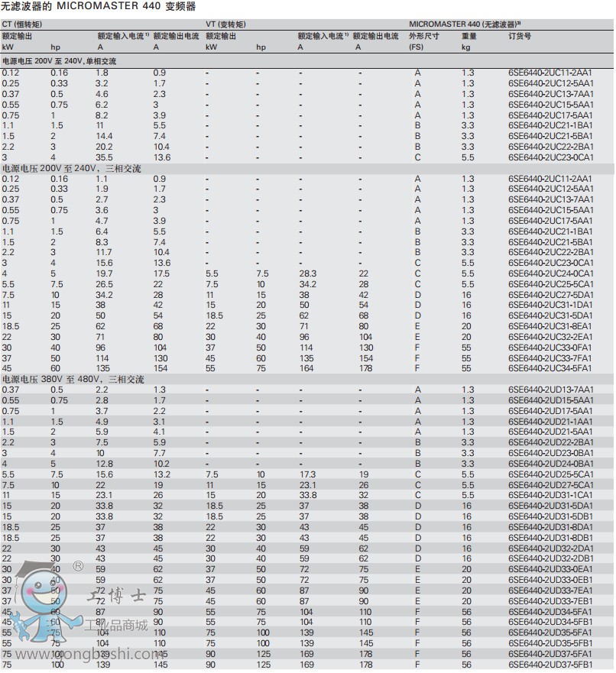Click order number "6SE6440-2UC31-5DA1"
The image size is (616, 673).
(550, 315)
